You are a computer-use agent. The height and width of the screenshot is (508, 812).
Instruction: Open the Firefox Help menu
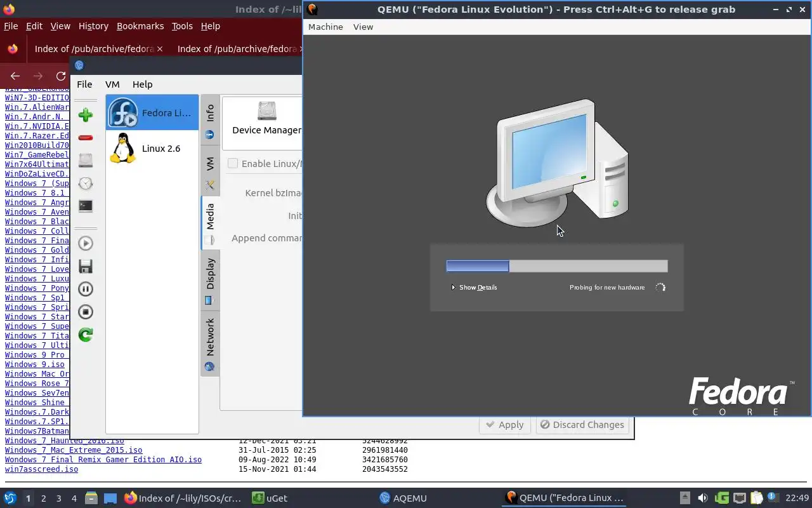[x=210, y=26]
